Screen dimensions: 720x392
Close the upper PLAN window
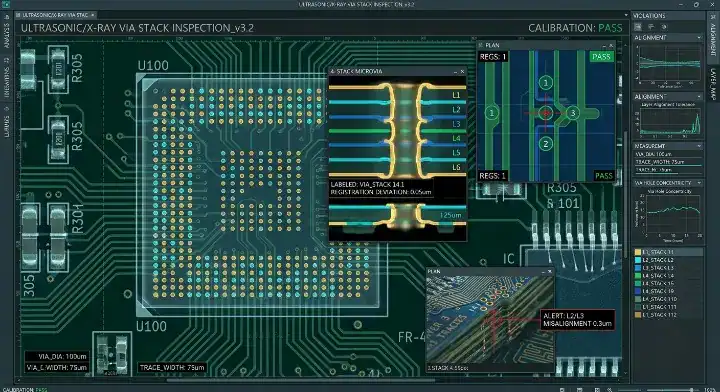pyautogui.click(x=611, y=45)
